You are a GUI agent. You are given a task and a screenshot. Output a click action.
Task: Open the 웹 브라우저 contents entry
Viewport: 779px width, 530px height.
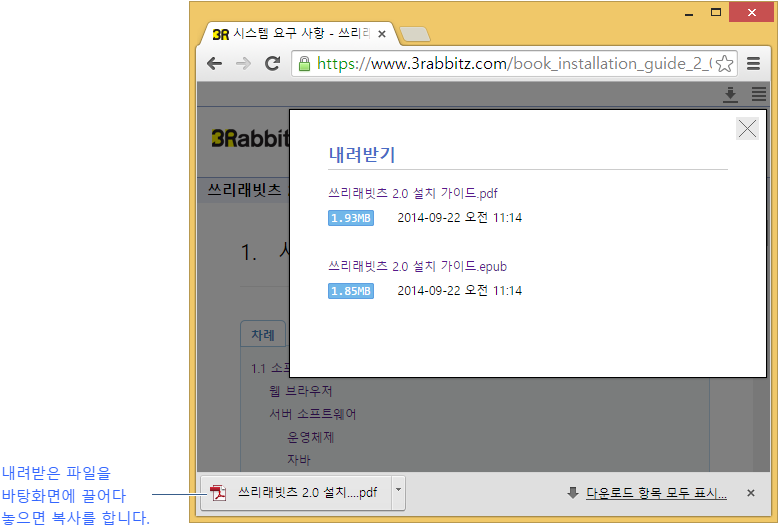(x=301, y=391)
